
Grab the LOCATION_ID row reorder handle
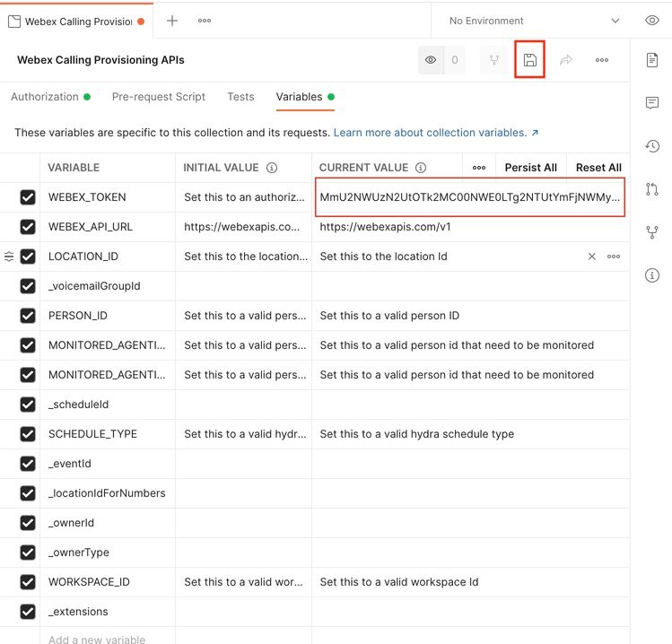[9, 257]
